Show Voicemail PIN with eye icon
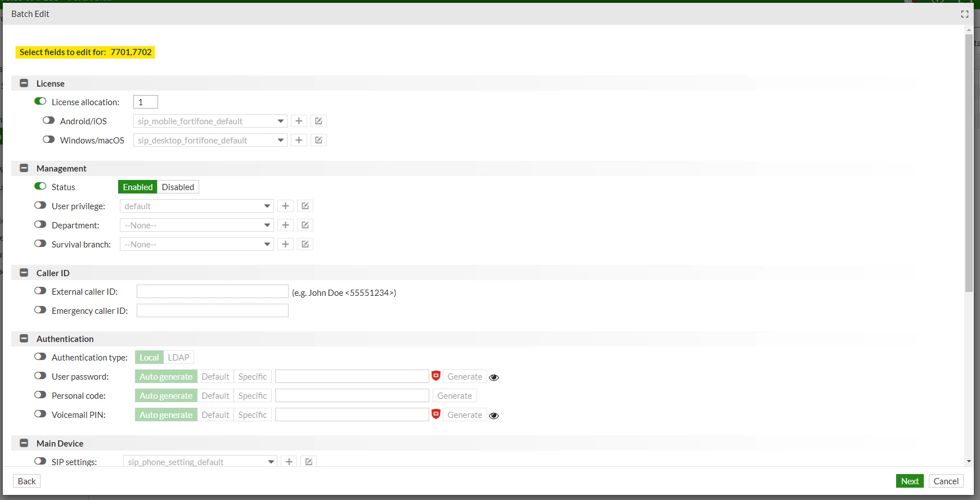The width and height of the screenshot is (980, 500). (494, 416)
